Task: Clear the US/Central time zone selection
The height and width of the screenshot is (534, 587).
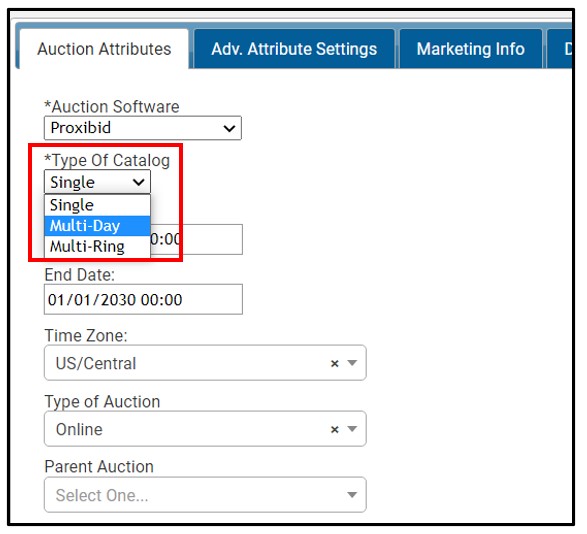Action: [335, 363]
